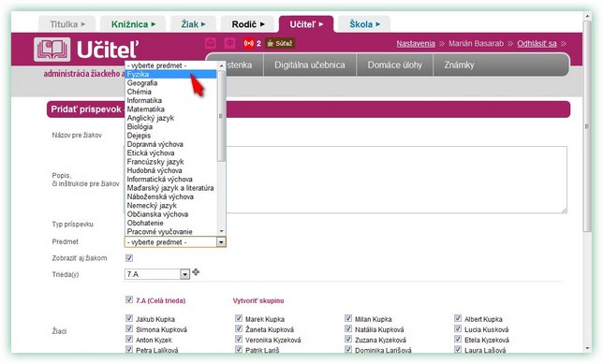Screen dimensions: 603x364
Task: Select Biológia in subject list
Action: (x=171, y=127)
